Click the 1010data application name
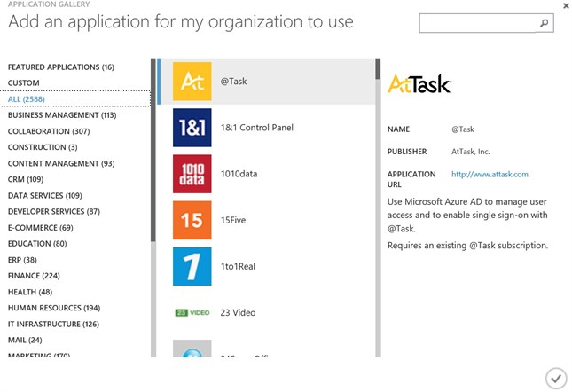 point(239,174)
